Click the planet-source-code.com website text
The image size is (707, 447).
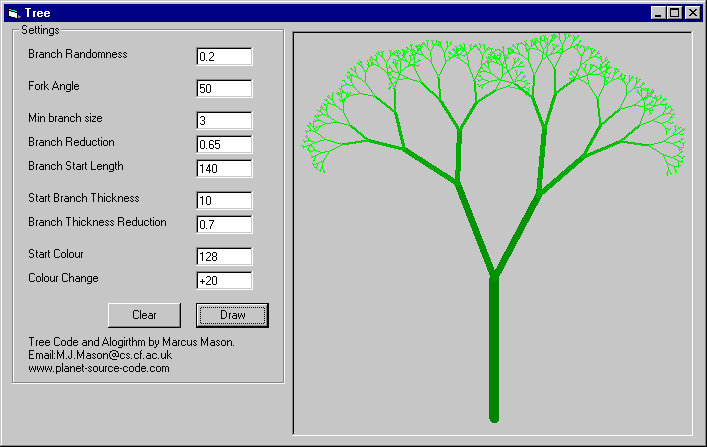(98, 368)
